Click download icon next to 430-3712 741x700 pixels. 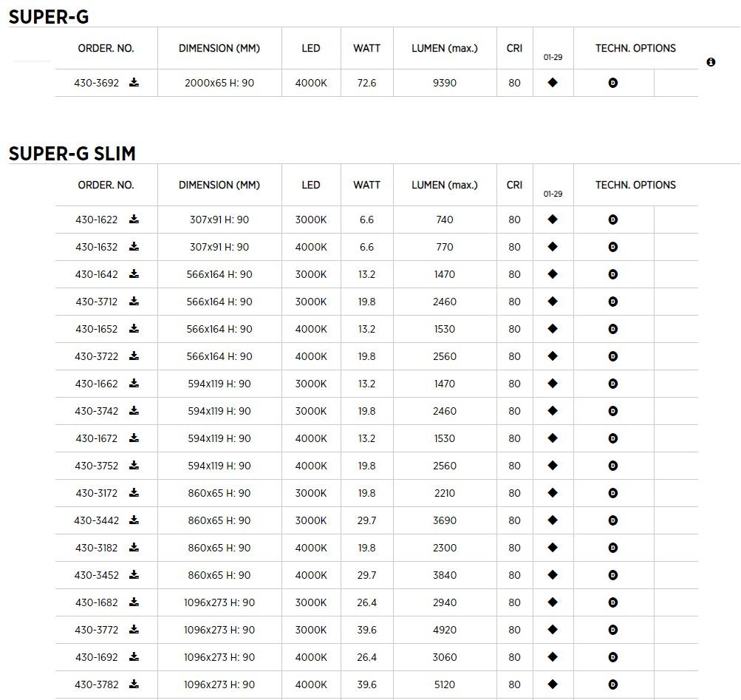(134, 302)
